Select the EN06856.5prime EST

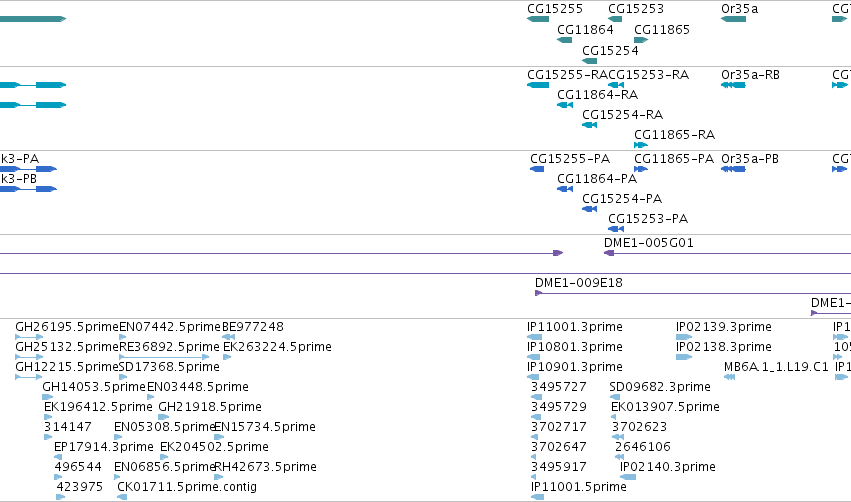click(117, 477)
